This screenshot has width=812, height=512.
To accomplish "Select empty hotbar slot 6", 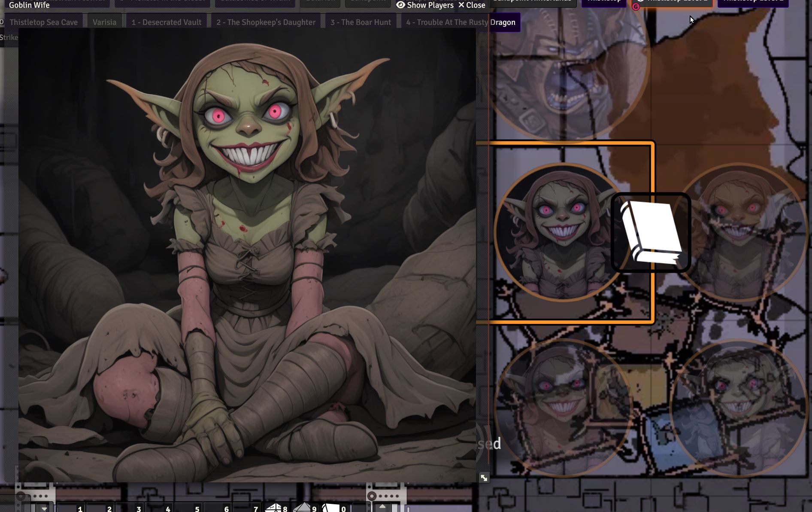I will [217, 507].
